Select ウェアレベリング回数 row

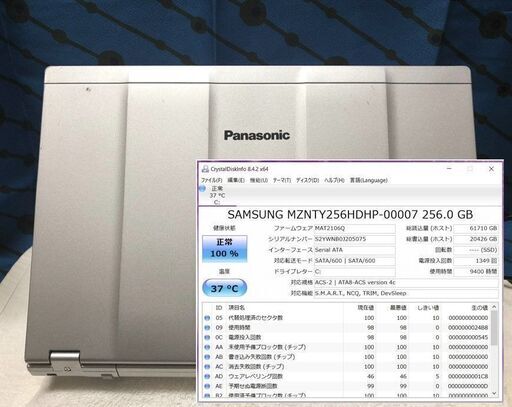347,376
